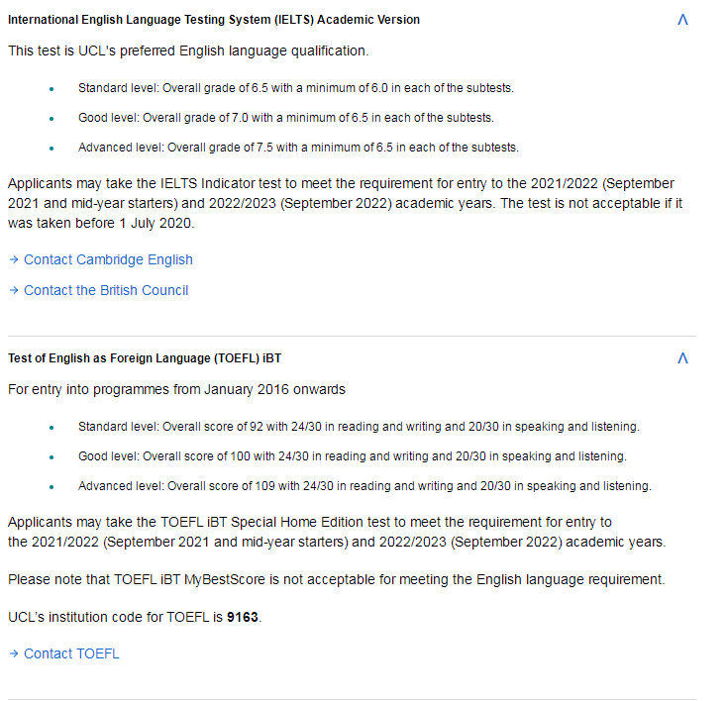Click the IELTS Indicator test paragraph
This screenshot has width=728, height=701.
[345, 203]
